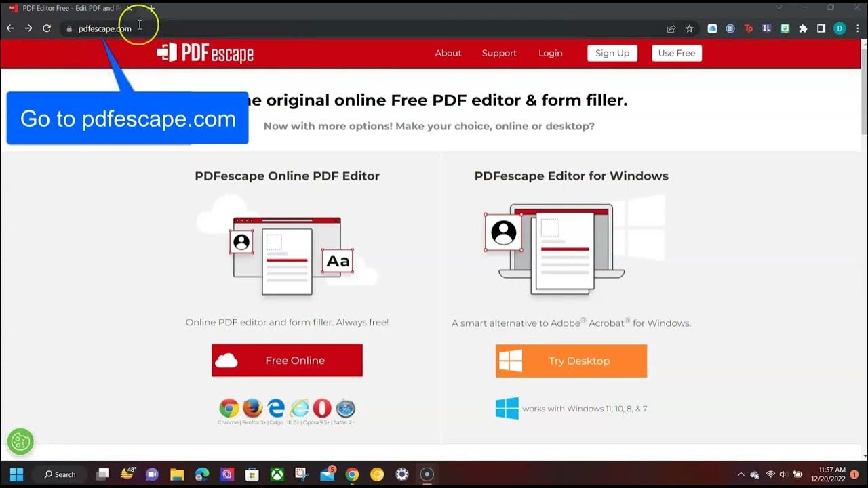Screen dimensions: 868x488
Task: Open the Extensions puzzle menu
Action: [803, 28]
